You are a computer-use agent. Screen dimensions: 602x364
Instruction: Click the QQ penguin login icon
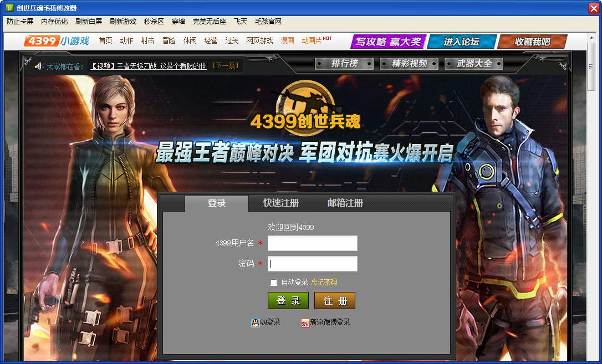coord(256,322)
